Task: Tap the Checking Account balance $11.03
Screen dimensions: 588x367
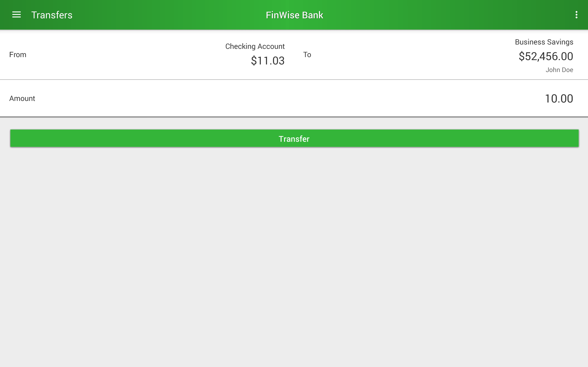Action: (268, 61)
